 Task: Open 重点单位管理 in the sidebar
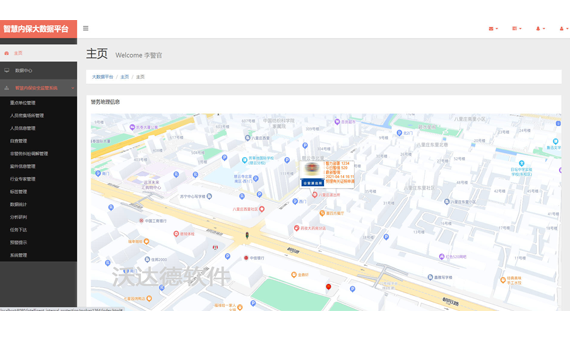pos(23,103)
